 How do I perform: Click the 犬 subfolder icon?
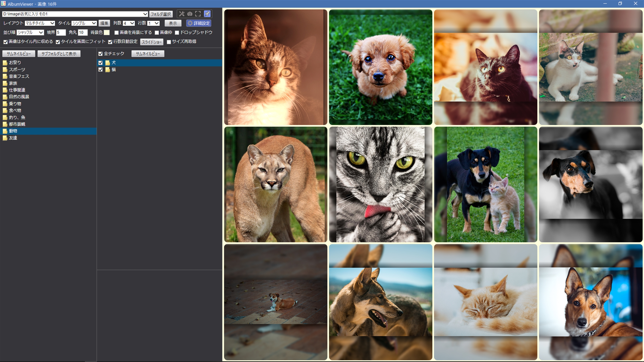coord(108,63)
